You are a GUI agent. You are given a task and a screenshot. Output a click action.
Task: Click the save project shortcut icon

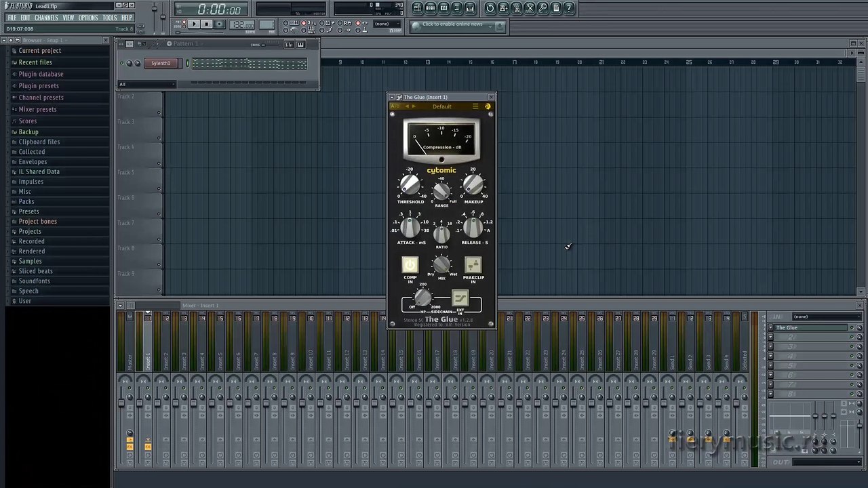coord(503,8)
